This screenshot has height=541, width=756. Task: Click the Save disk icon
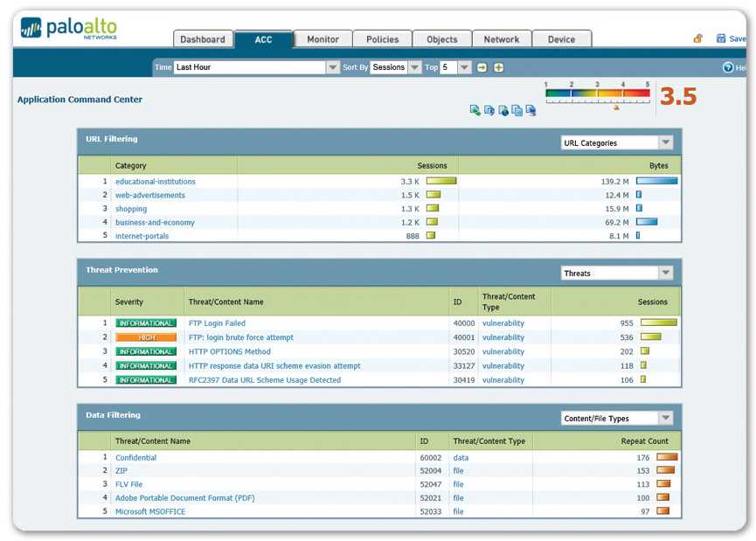click(x=721, y=38)
